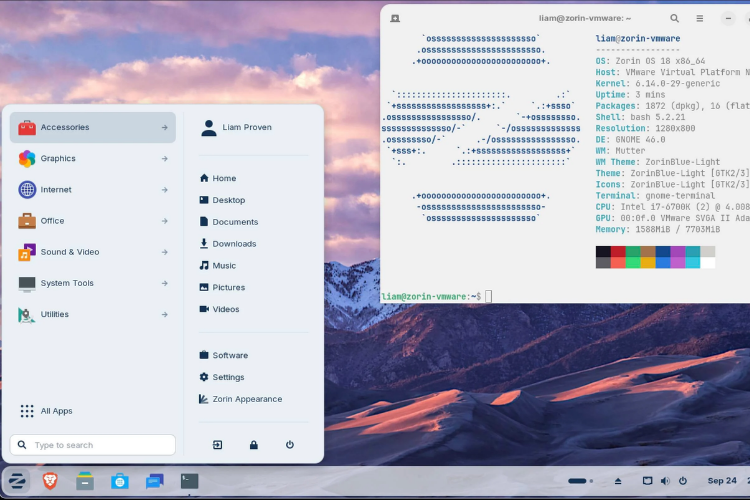This screenshot has height=500, width=750.
Task: Click the "Terminal: gnome-terminal" line
Action: 655,196
